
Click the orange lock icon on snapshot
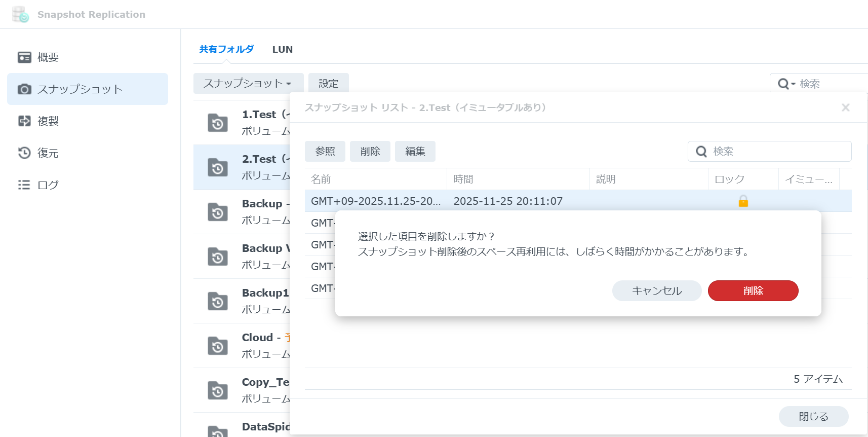click(x=743, y=201)
